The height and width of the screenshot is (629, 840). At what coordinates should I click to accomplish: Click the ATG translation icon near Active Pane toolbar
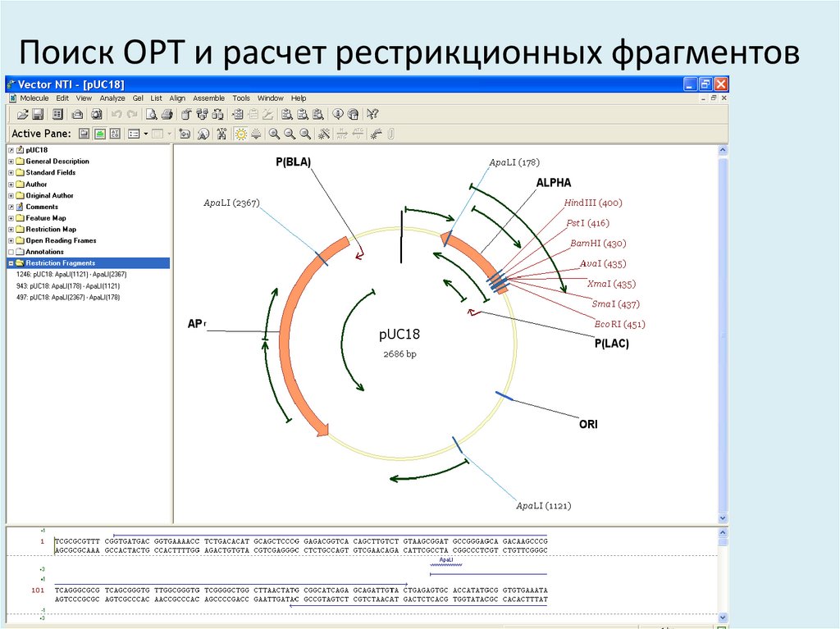click(x=222, y=133)
